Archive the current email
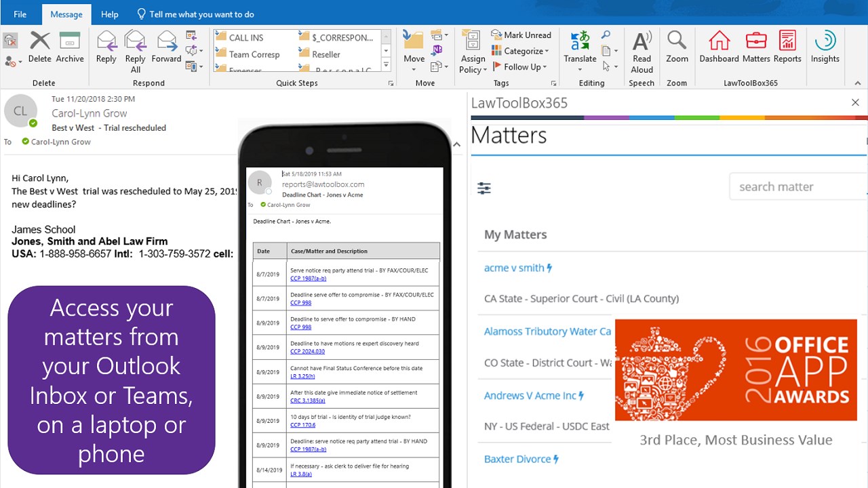 [70, 47]
